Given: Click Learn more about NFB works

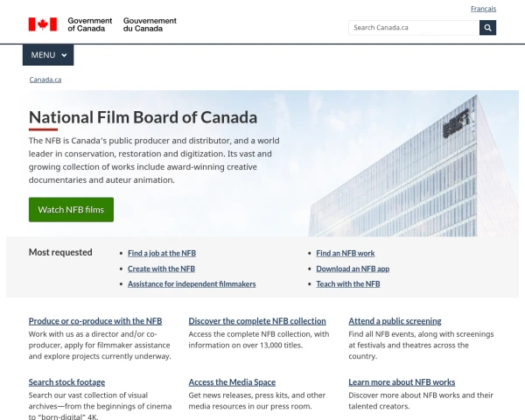Looking at the screenshot, I should (x=402, y=382).
